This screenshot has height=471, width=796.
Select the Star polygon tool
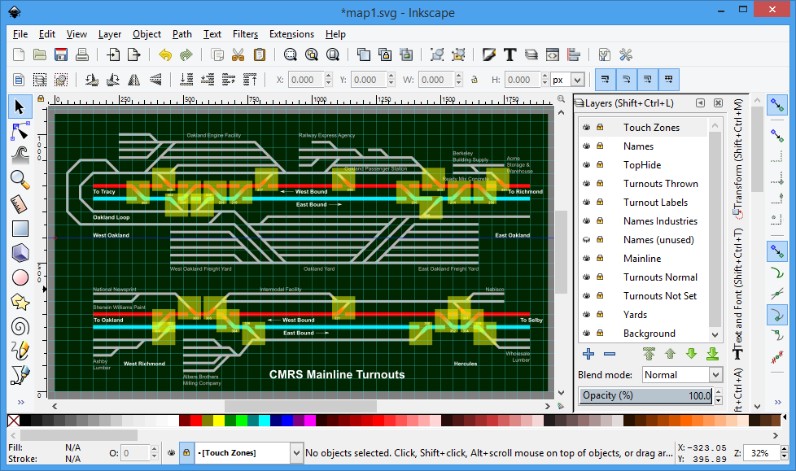pos(19,302)
